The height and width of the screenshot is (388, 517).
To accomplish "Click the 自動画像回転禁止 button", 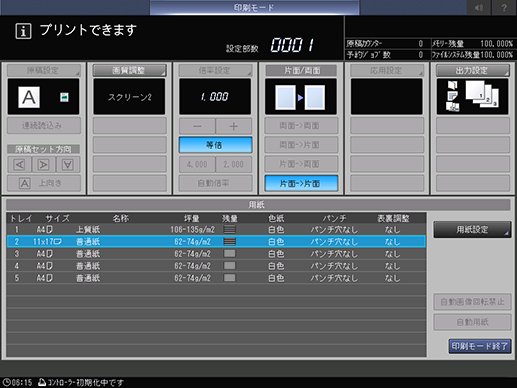I will coord(472,302).
